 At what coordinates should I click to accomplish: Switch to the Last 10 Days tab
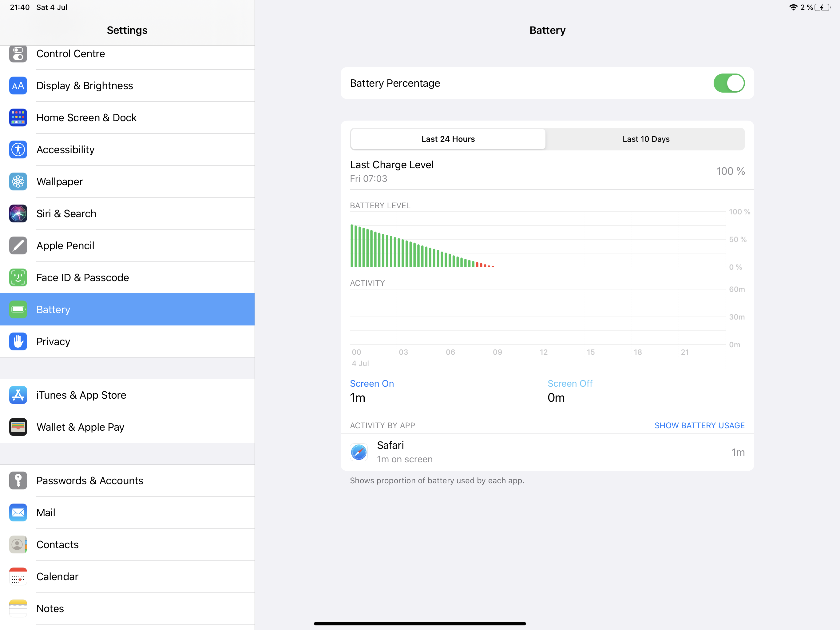(646, 139)
